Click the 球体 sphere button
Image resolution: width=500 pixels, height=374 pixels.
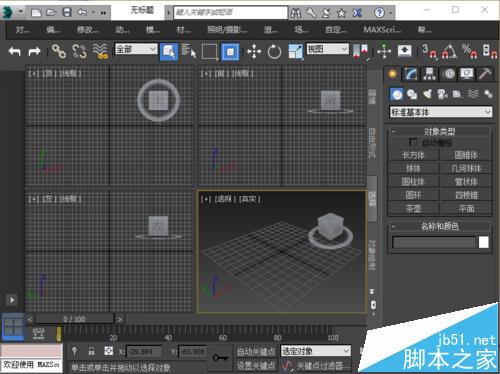[413, 168]
